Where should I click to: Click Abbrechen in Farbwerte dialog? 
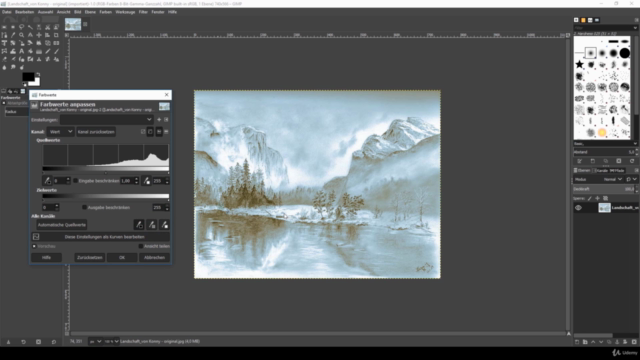coord(154,258)
